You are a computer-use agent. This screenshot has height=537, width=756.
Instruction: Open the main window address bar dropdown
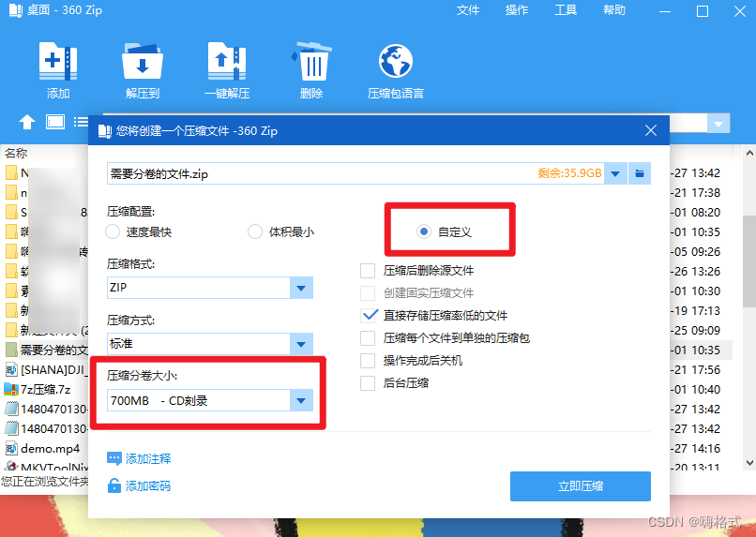point(718,124)
